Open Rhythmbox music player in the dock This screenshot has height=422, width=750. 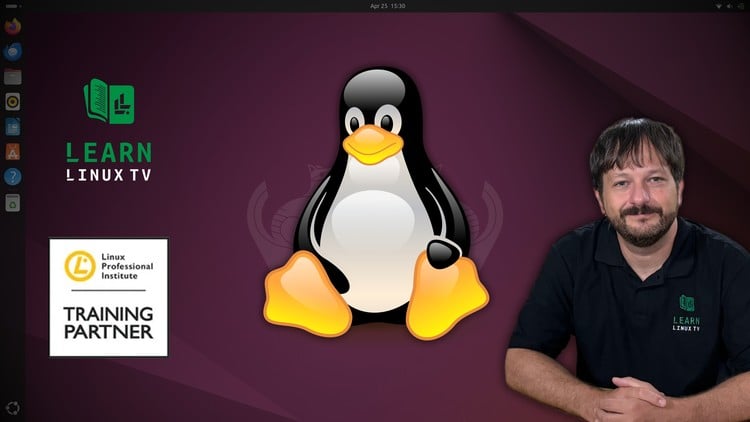[x=13, y=101]
